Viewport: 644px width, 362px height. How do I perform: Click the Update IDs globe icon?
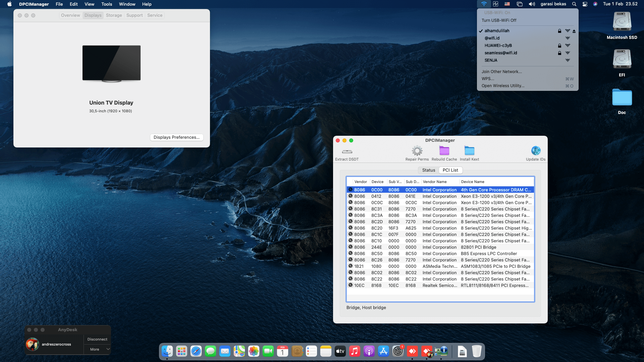[x=536, y=151]
